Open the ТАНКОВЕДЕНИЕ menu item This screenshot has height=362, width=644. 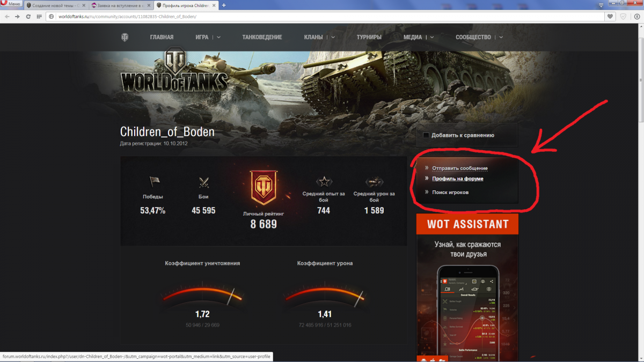[x=262, y=38]
